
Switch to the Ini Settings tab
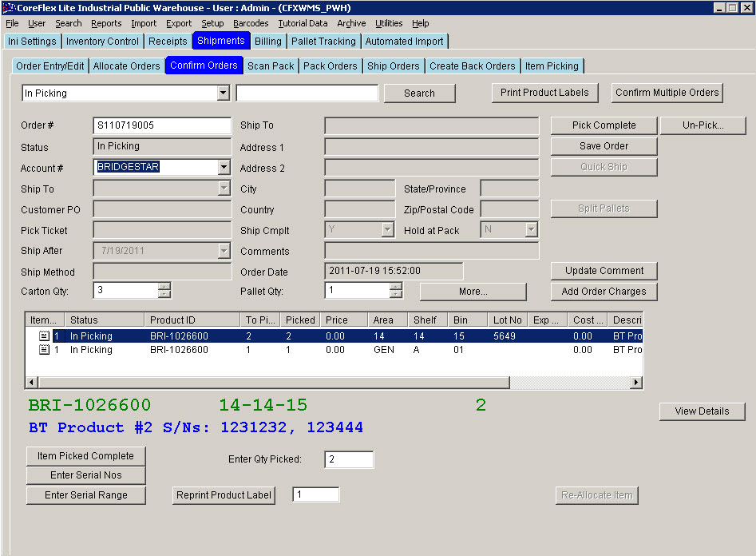[x=32, y=41]
